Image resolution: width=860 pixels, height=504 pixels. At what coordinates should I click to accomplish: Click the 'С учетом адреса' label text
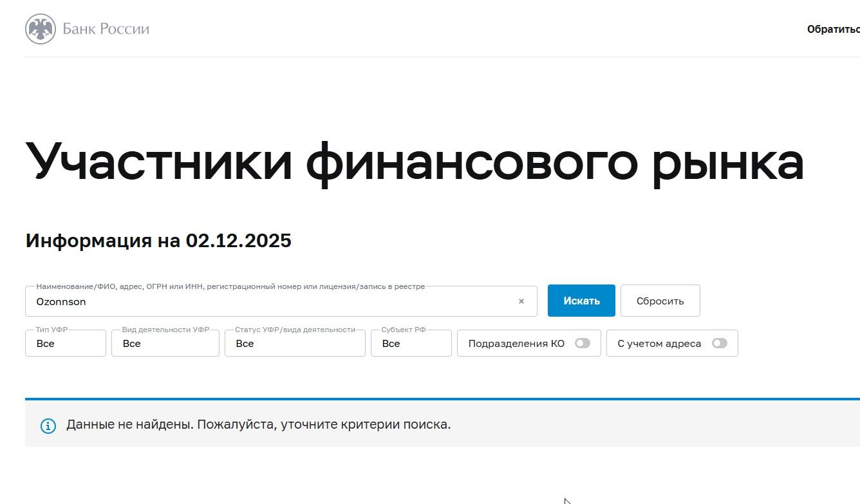[659, 344]
